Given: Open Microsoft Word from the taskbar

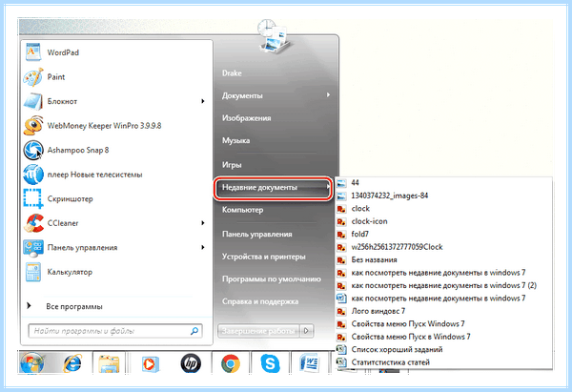Looking at the screenshot, I should coord(309,363).
